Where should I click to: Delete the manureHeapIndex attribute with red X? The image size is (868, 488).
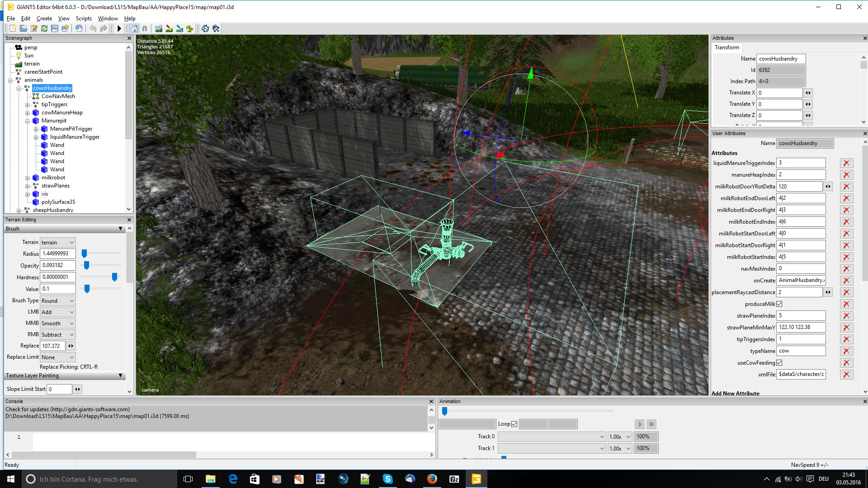pyautogui.click(x=846, y=175)
